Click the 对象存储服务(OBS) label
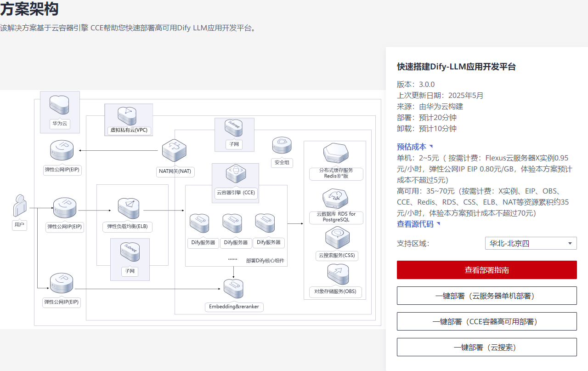588x371 pixels. (335, 291)
